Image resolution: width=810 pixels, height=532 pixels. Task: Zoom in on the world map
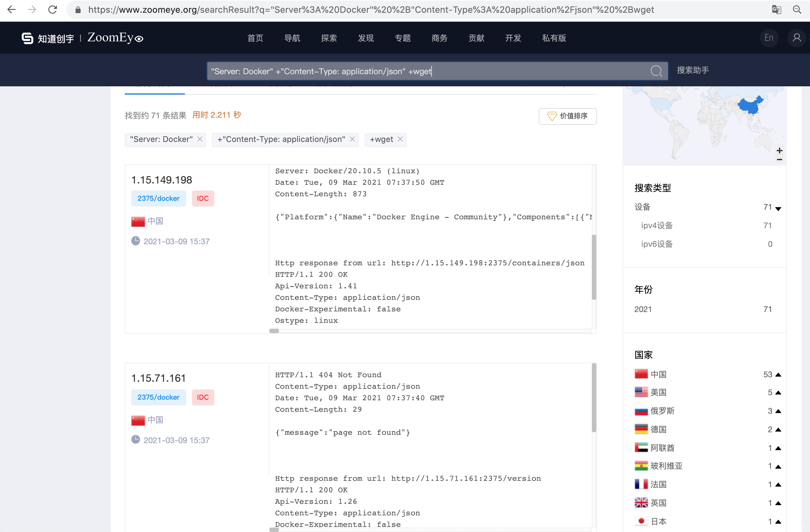779,150
